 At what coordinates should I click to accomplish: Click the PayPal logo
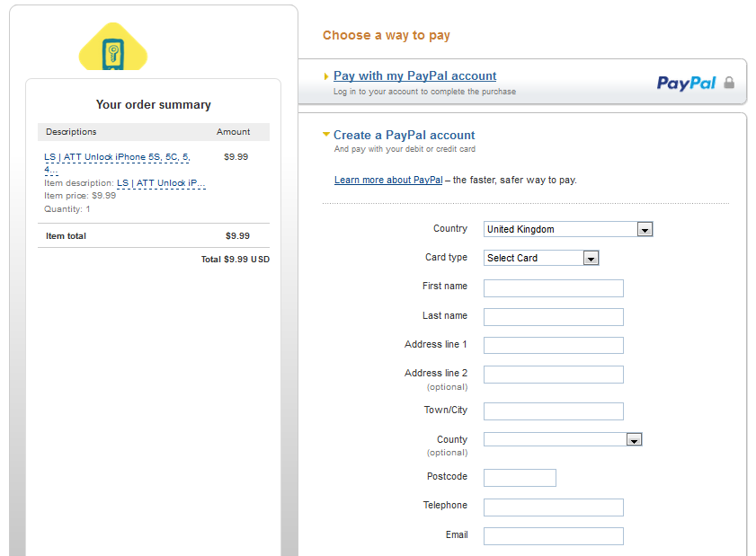pyautogui.click(x=686, y=83)
